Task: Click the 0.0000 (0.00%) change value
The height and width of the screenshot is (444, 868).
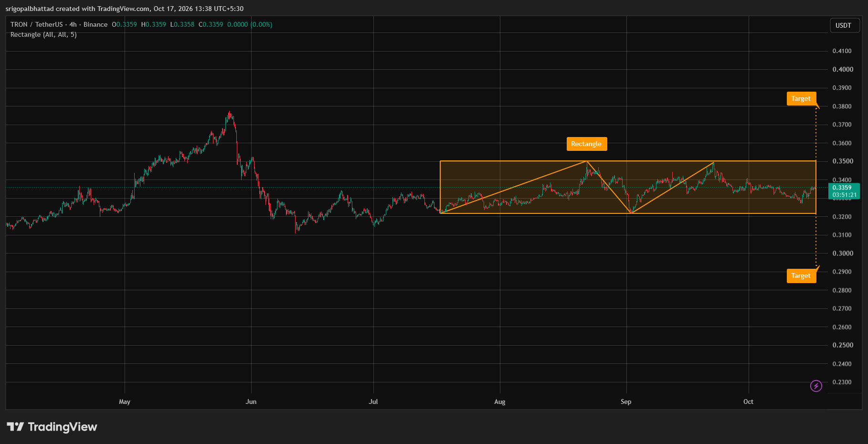Action: point(250,24)
